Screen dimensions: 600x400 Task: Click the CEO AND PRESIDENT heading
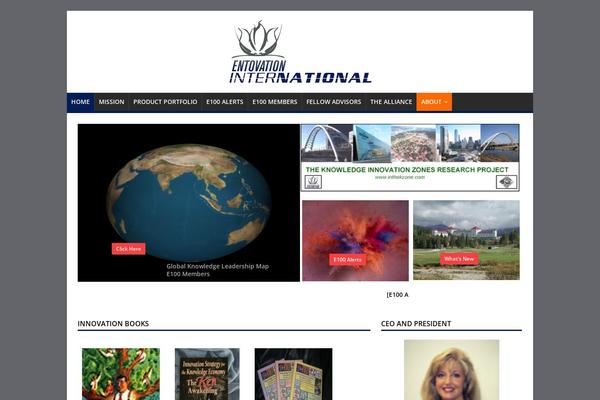tap(416, 323)
